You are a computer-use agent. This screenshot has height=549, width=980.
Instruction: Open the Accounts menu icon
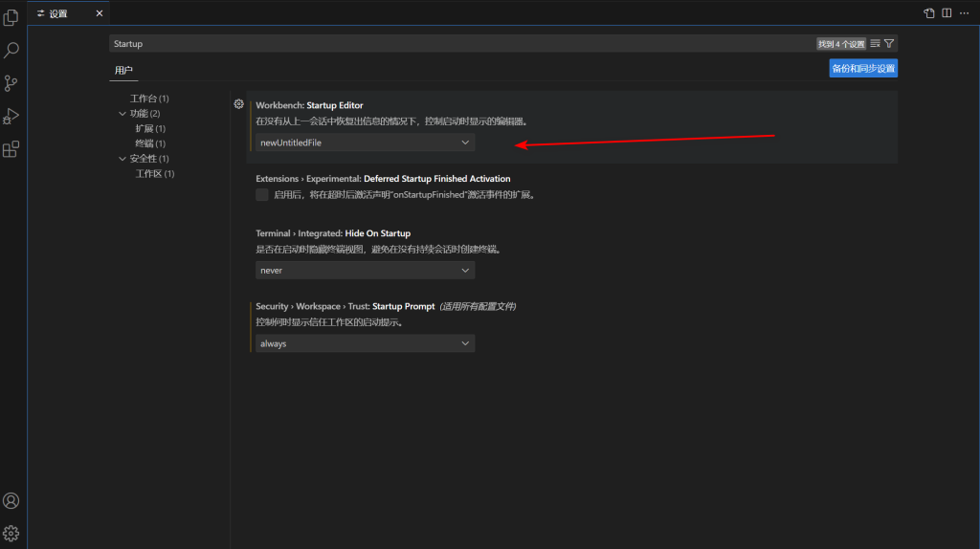point(11,500)
